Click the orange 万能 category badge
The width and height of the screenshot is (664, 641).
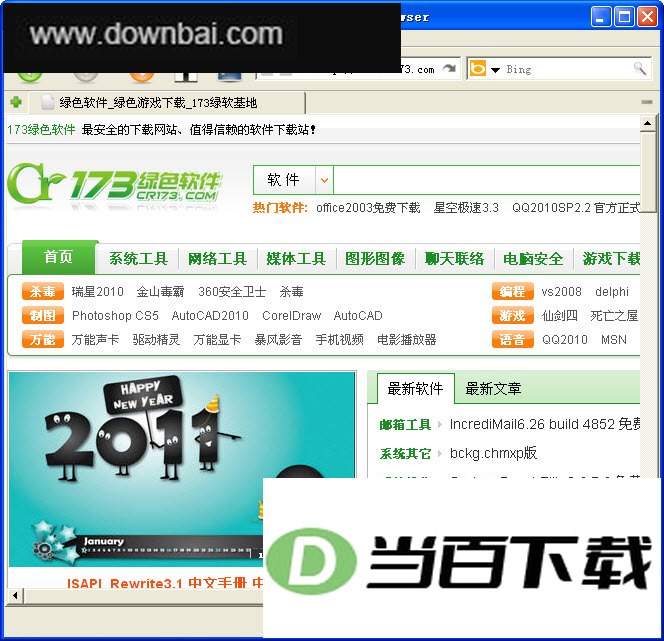click(43, 340)
